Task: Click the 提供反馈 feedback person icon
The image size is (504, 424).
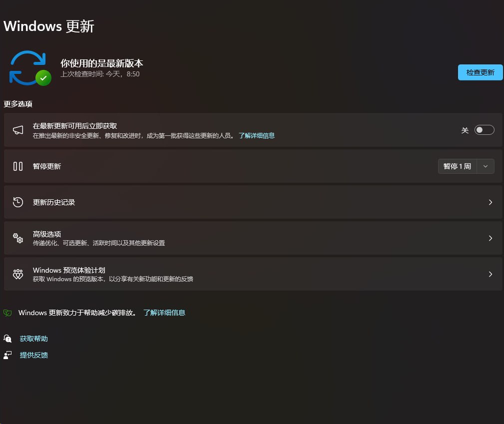Action: [7, 355]
